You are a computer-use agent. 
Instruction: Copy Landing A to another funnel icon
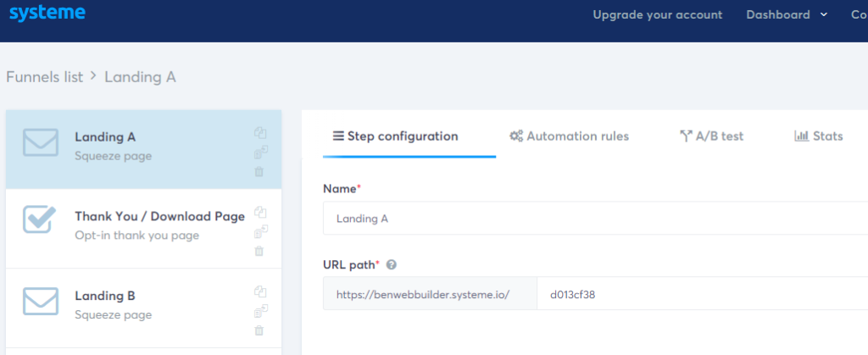click(x=261, y=152)
